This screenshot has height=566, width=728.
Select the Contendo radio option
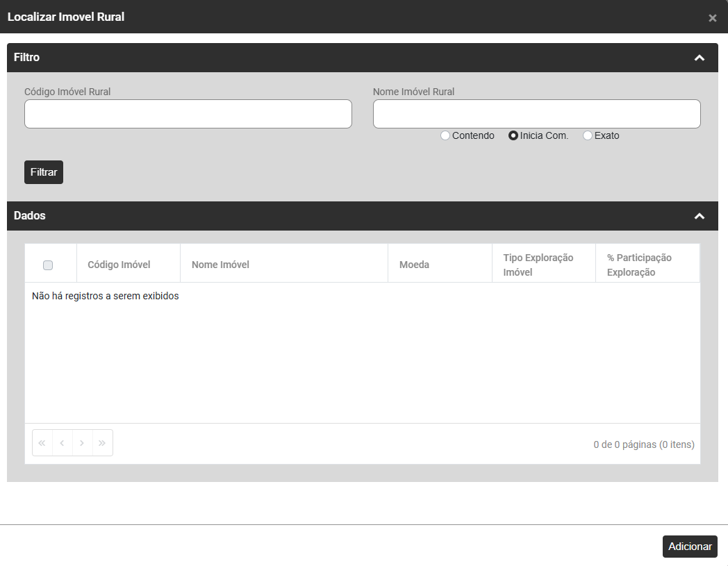[445, 136]
